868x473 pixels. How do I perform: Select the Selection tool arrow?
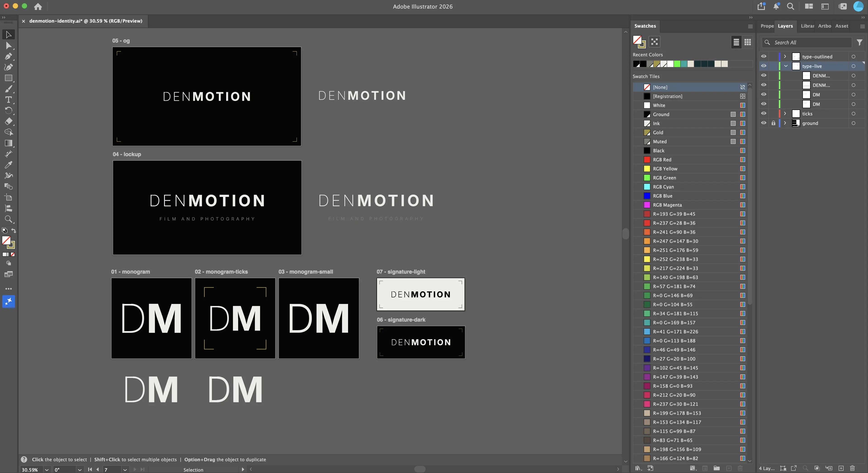click(x=8, y=35)
